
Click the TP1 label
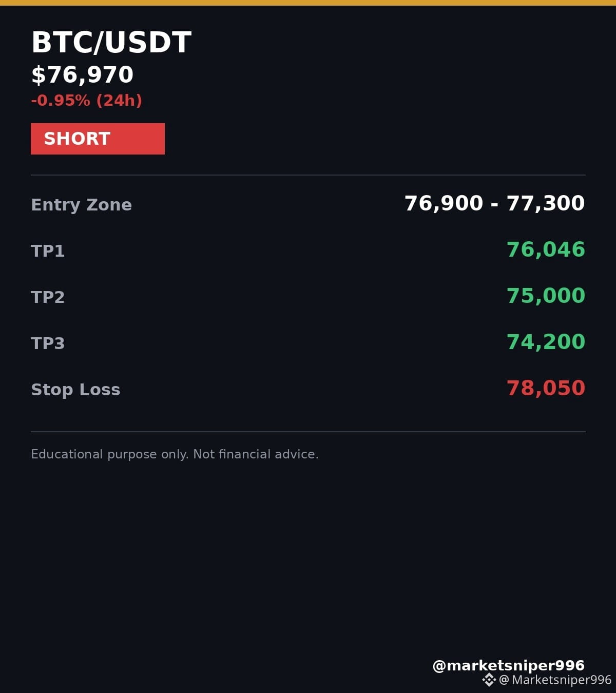point(48,251)
